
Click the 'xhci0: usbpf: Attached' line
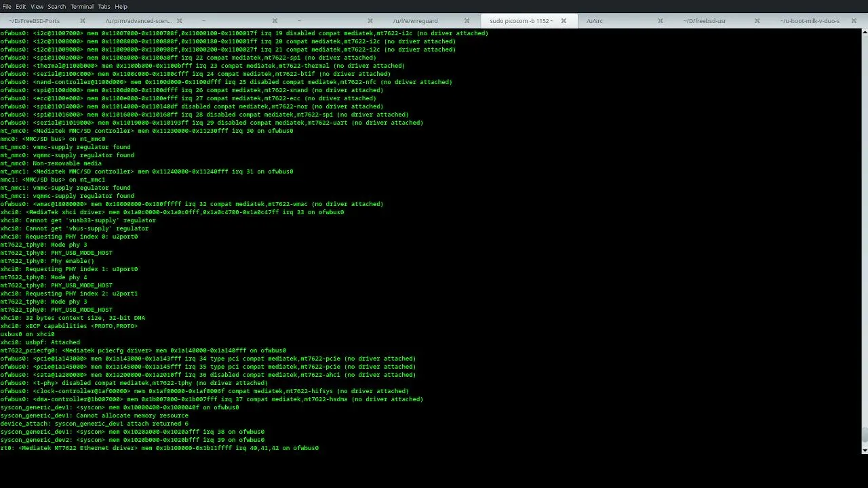[40, 342]
